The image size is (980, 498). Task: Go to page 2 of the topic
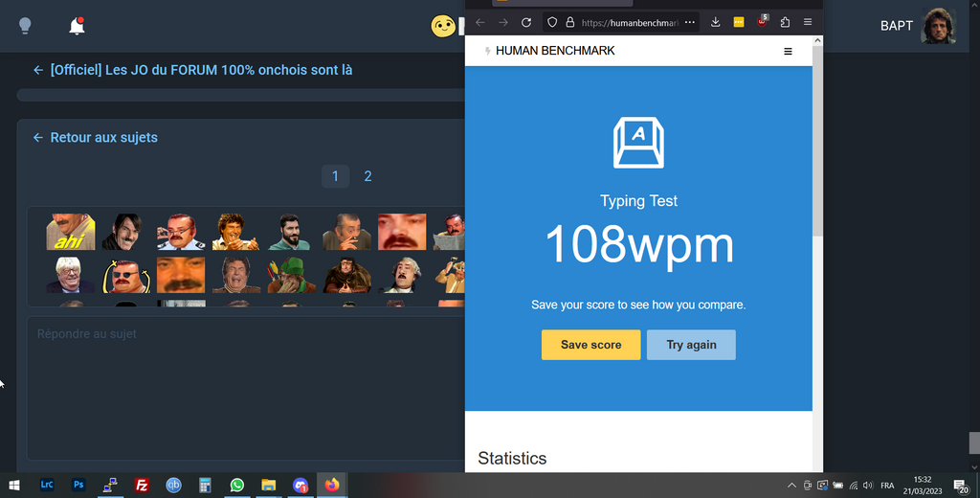pyautogui.click(x=367, y=176)
